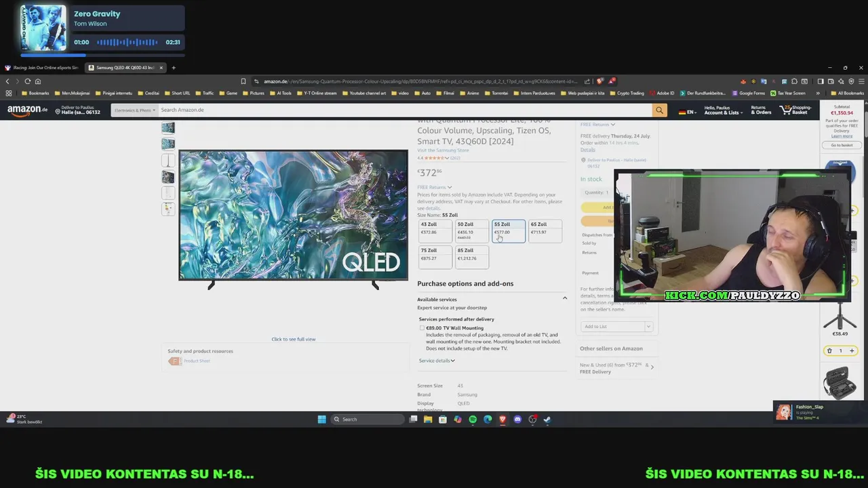This screenshot has height=488, width=868.
Task: Type in the Search Amazon.de field
Action: point(404,110)
